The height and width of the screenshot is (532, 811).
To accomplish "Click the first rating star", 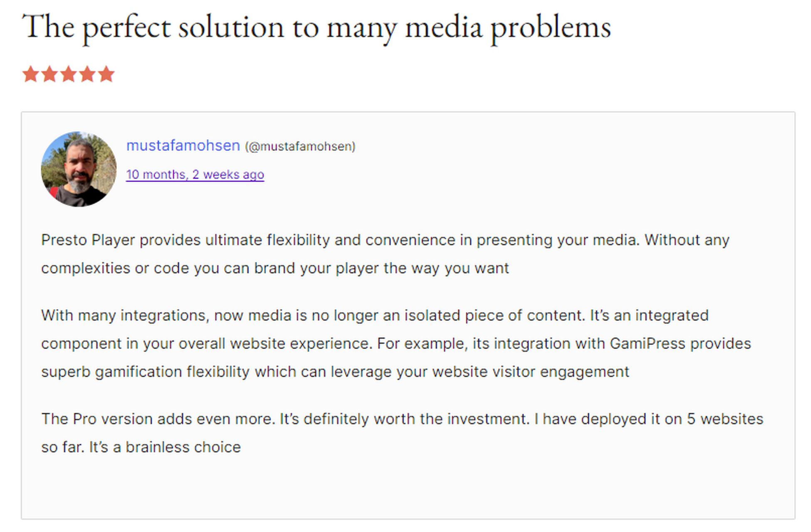I will coord(30,74).
